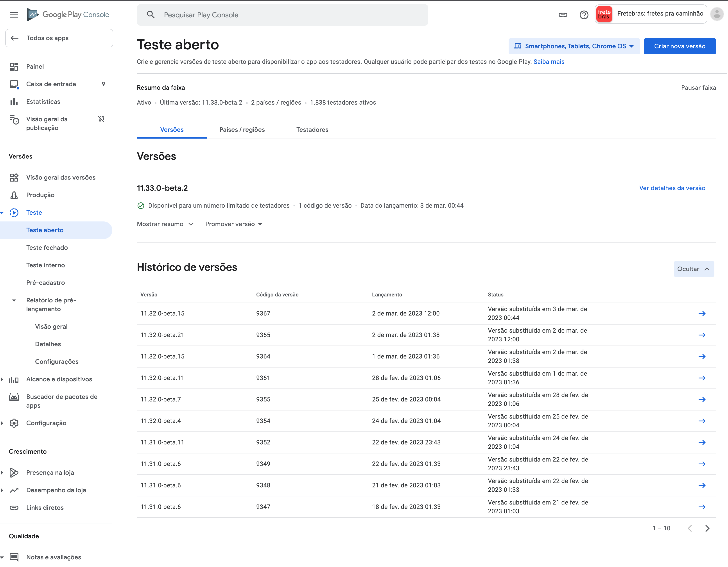Open details arrow for version code 9361

pyautogui.click(x=702, y=378)
